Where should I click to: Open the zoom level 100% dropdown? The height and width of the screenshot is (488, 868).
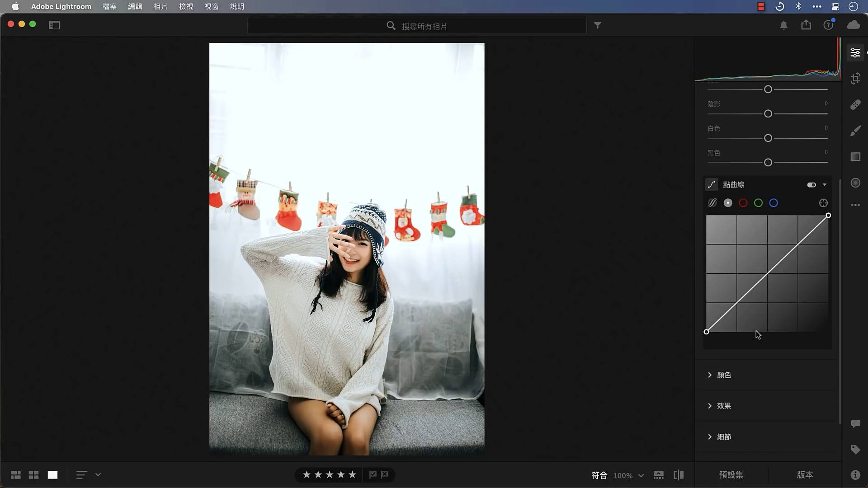(628, 475)
